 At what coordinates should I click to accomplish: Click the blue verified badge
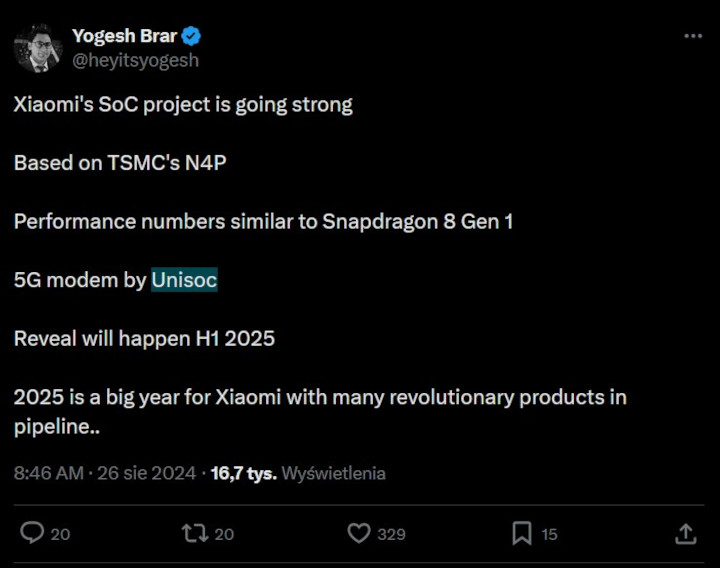coord(191,37)
